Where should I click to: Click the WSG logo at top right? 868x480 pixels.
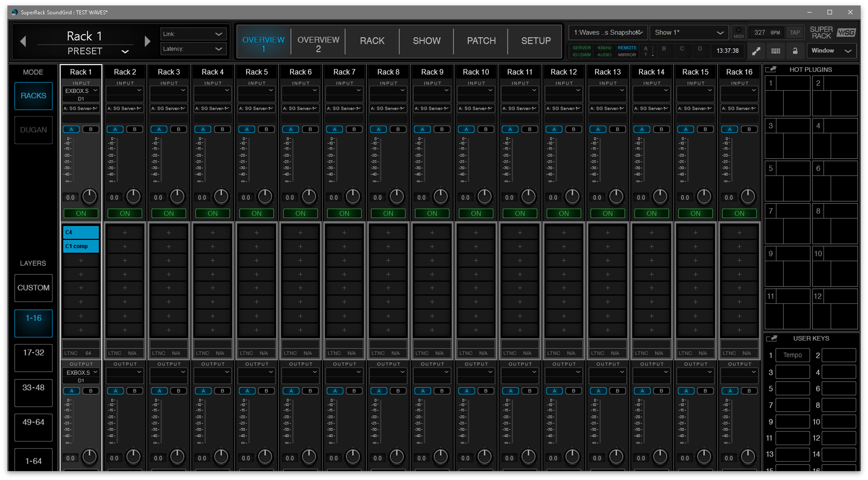tap(846, 32)
